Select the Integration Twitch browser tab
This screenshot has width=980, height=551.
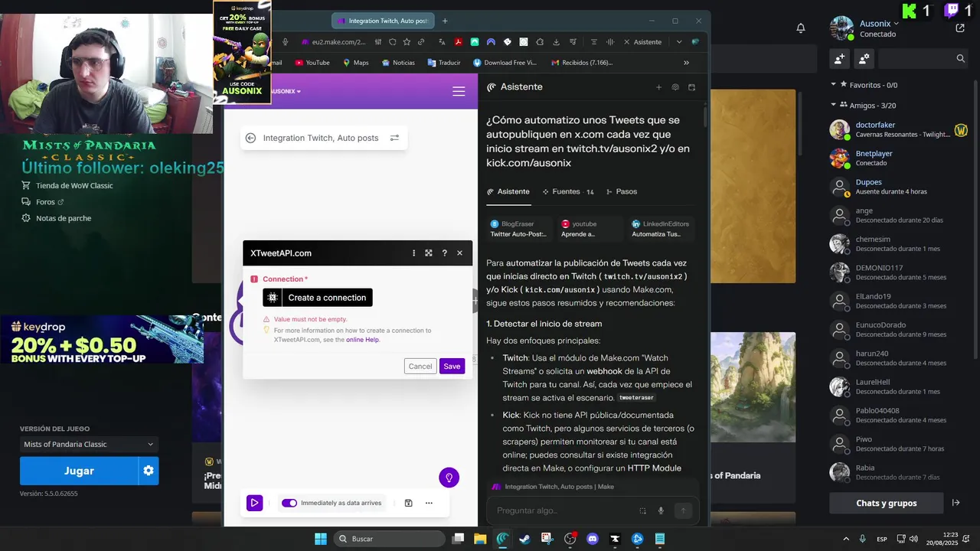point(381,21)
